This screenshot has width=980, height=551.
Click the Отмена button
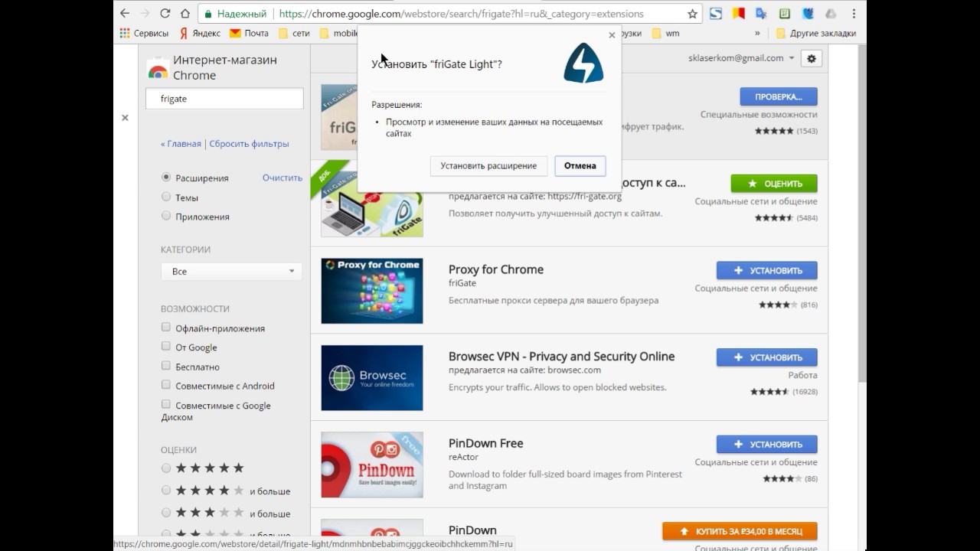point(580,165)
